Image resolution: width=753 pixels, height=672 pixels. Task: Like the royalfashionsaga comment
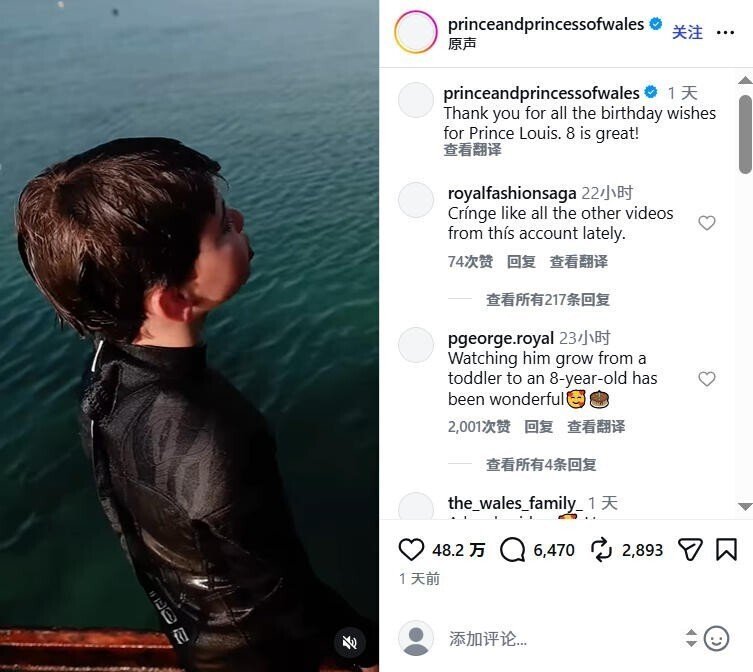click(x=706, y=223)
